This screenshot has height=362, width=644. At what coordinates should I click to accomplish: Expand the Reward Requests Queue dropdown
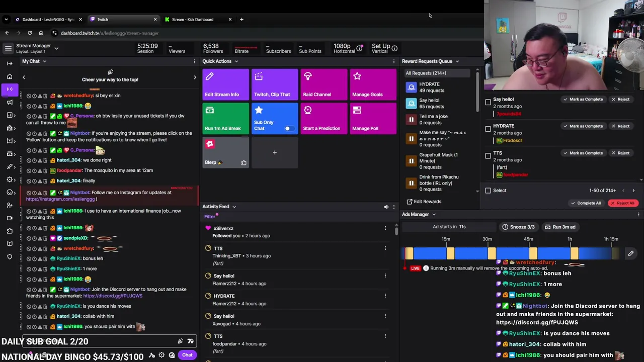click(x=457, y=61)
